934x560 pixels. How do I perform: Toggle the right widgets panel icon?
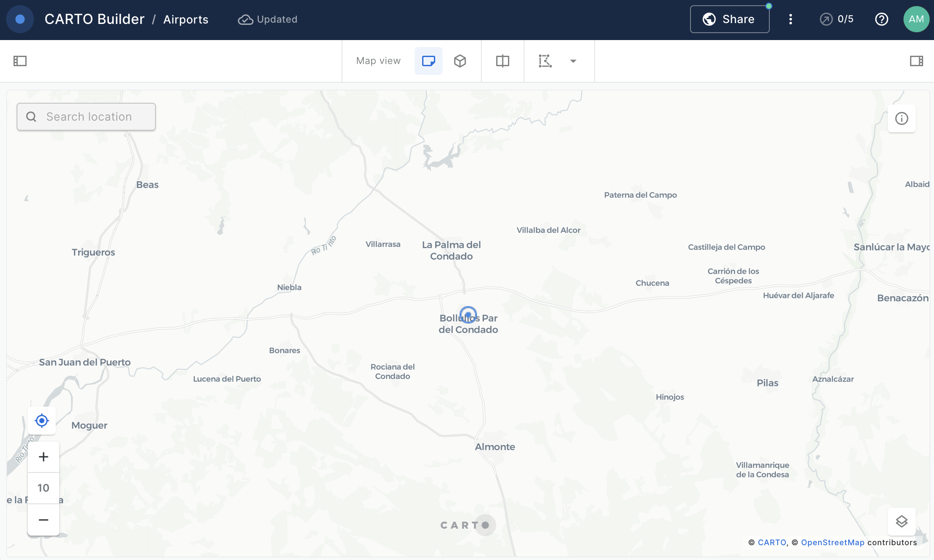(x=916, y=61)
